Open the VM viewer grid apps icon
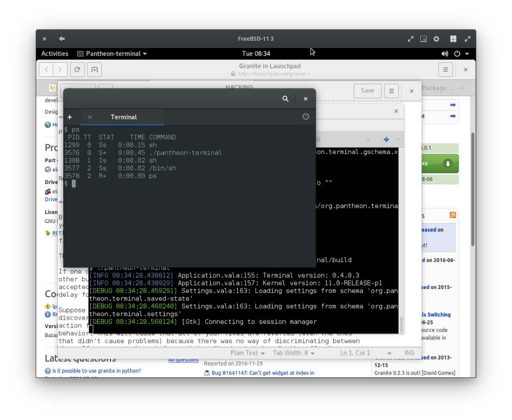512x420 pixels. point(453,39)
